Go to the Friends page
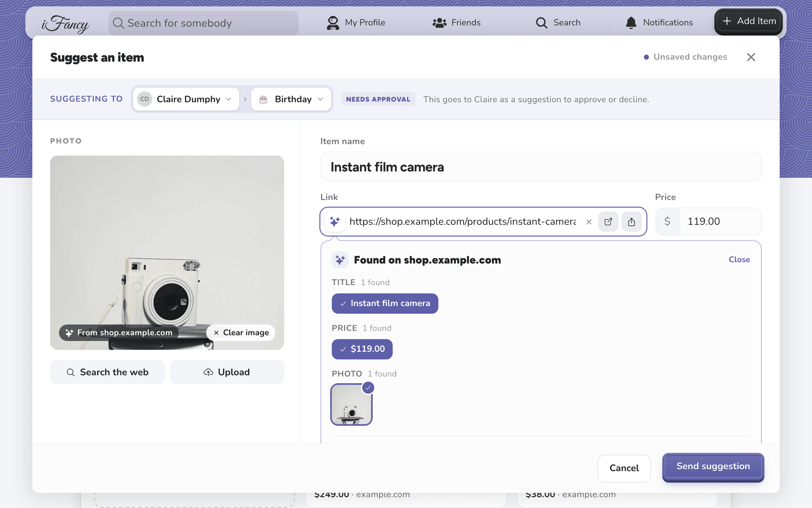The height and width of the screenshot is (508, 812). coord(456,23)
